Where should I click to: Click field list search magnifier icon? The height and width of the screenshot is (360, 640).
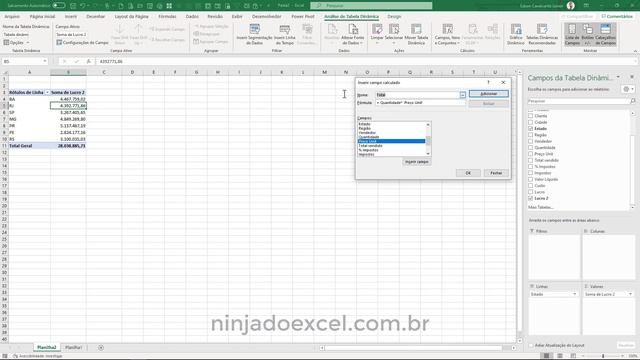click(633, 101)
